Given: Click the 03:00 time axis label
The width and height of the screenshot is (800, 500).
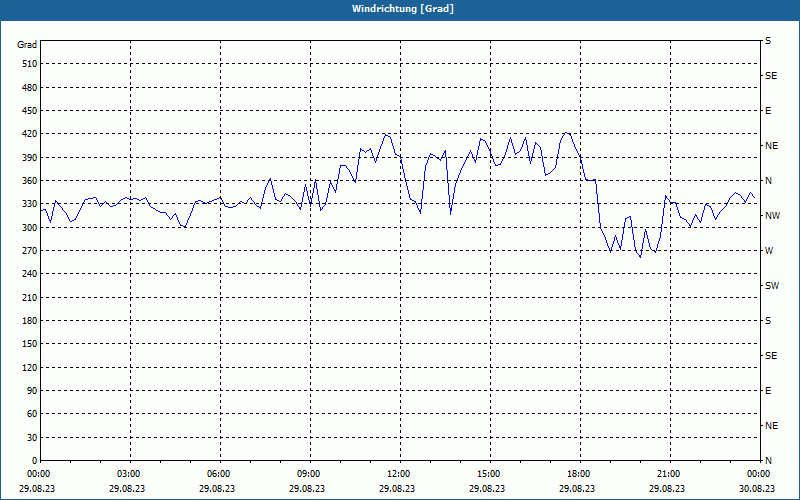Looking at the screenshot, I should (x=127, y=474).
